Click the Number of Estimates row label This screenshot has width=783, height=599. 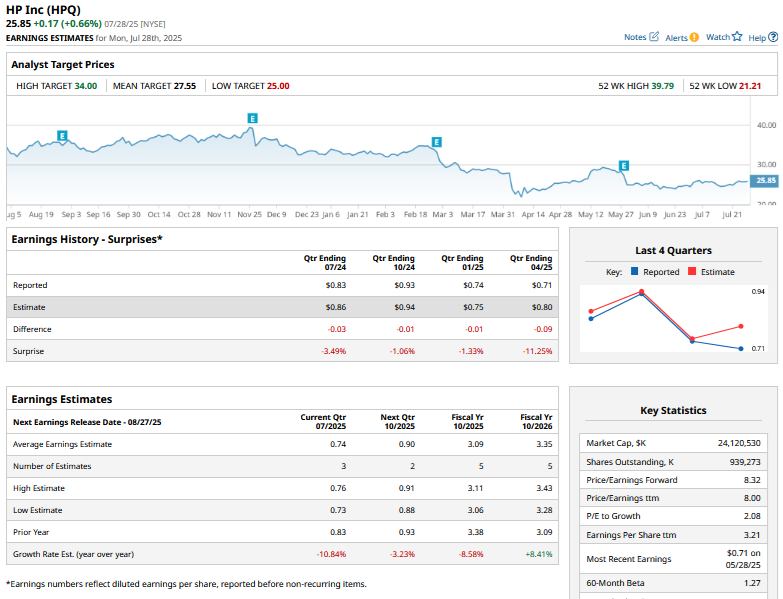point(52,466)
